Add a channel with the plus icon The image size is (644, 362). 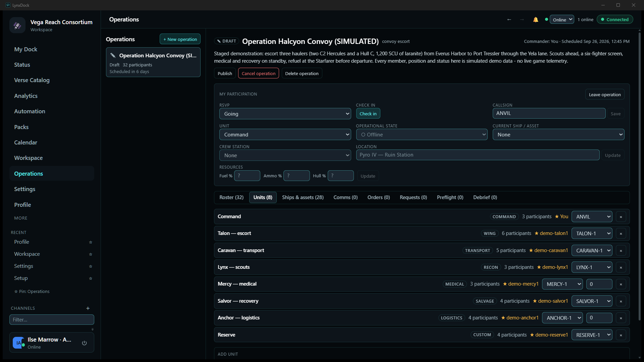(88, 308)
